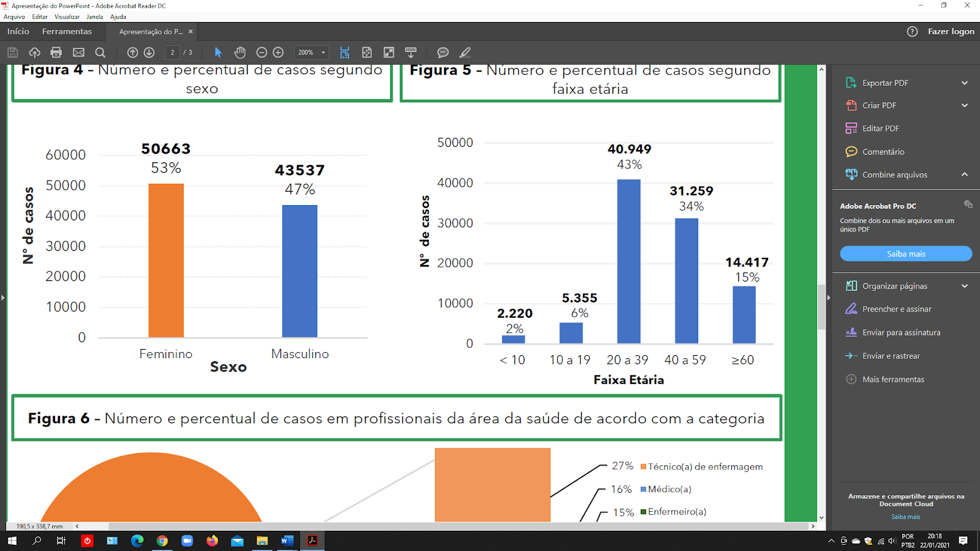Open help question mark icon
Viewport: 980px width, 551px height.
pos(912,31)
